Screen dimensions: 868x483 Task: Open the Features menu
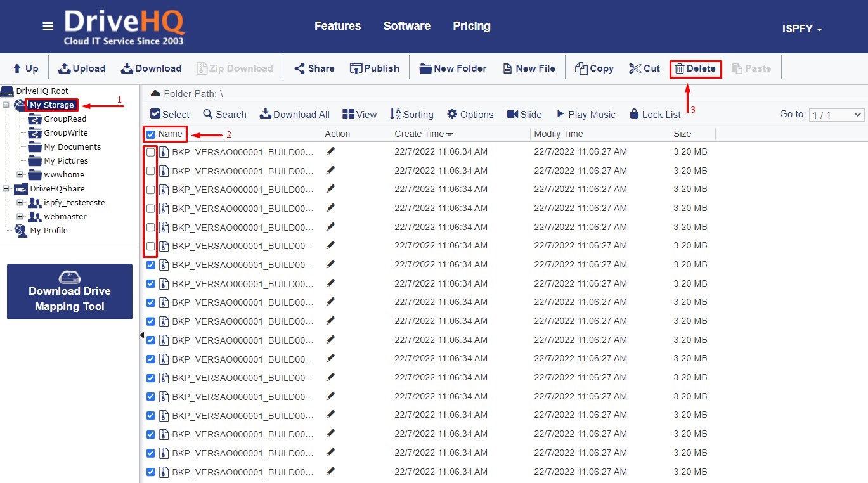coord(338,26)
